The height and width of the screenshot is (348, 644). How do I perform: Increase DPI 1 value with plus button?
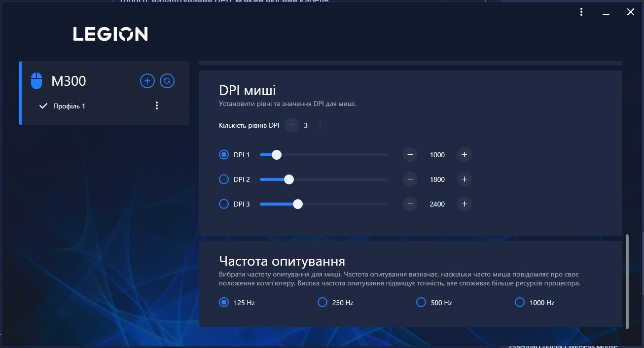464,155
